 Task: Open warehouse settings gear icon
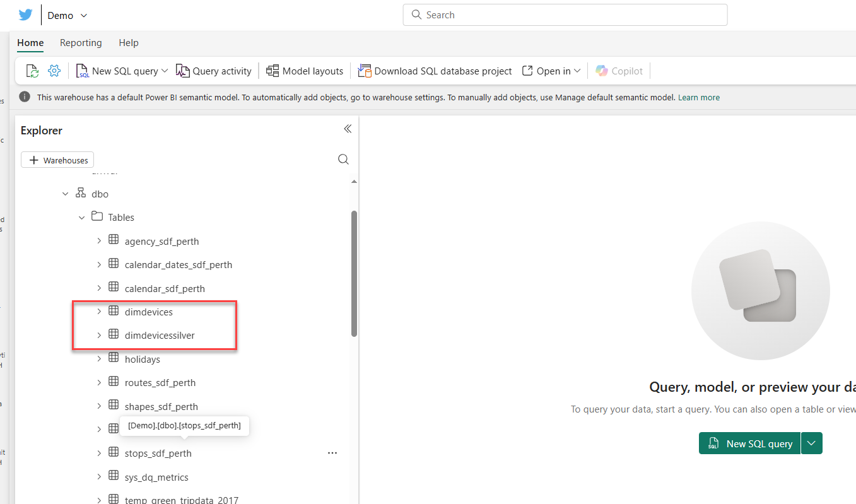[54, 71]
